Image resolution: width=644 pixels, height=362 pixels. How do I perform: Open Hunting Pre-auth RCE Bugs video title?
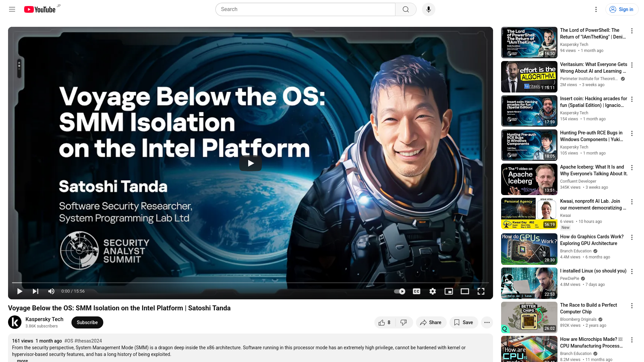[592, 136]
